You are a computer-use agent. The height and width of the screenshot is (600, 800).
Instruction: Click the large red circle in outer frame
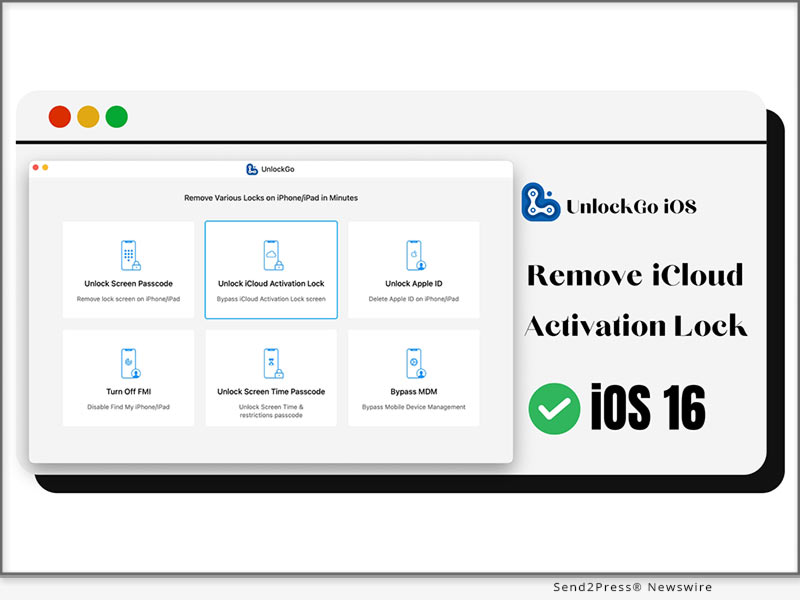coord(60,117)
